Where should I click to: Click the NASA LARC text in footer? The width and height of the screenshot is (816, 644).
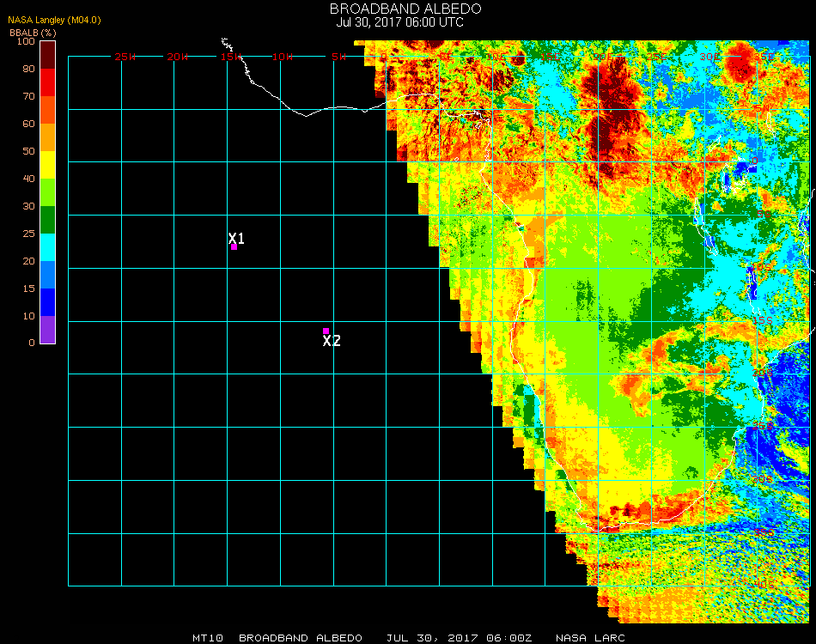click(590, 638)
